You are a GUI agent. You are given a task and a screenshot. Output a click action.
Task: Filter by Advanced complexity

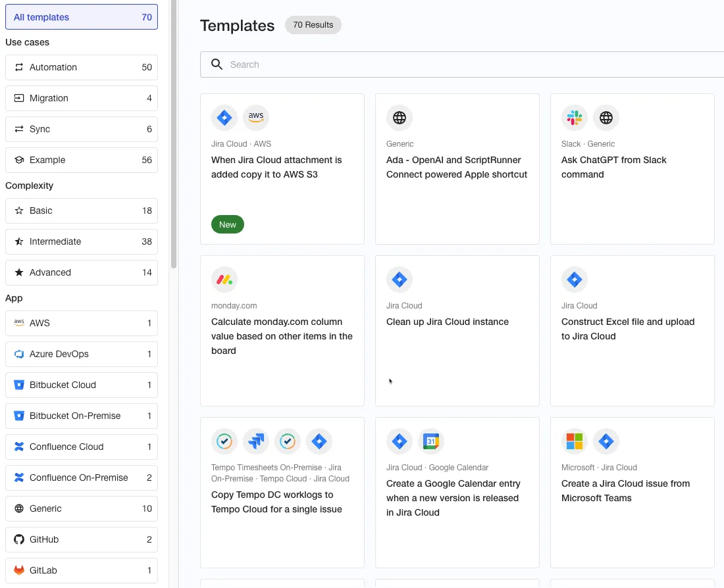click(x=82, y=273)
